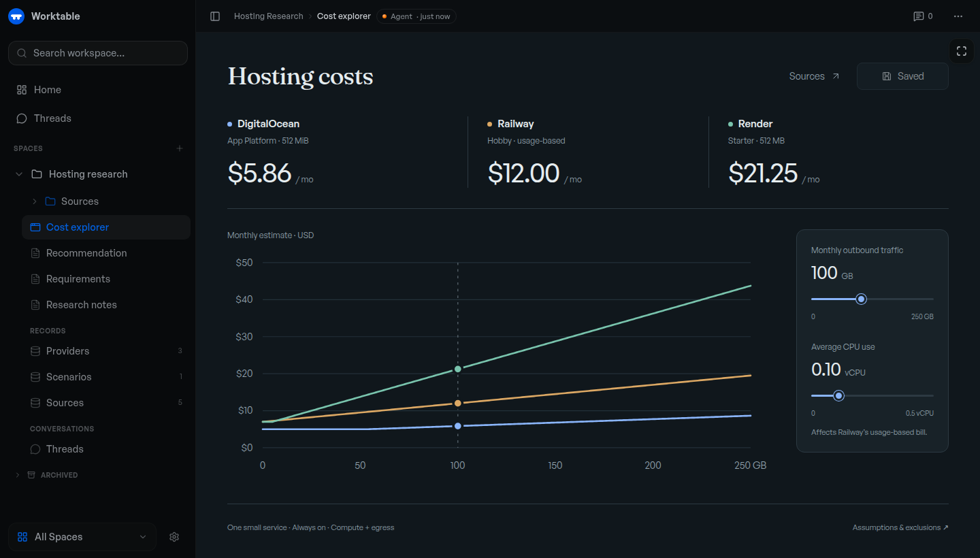980x558 pixels.
Task: Click the Conversations Threads bubble icon
Action: coord(35,449)
